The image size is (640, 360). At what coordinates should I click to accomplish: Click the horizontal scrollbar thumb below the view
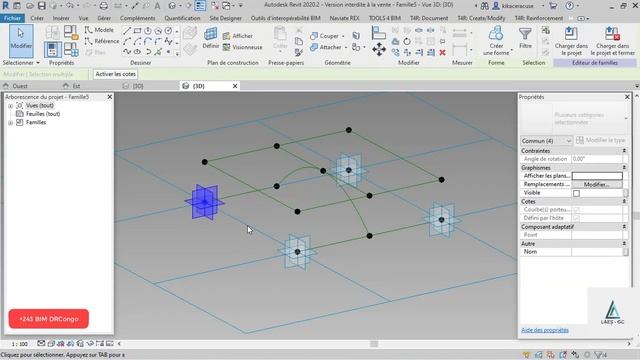click(x=374, y=344)
